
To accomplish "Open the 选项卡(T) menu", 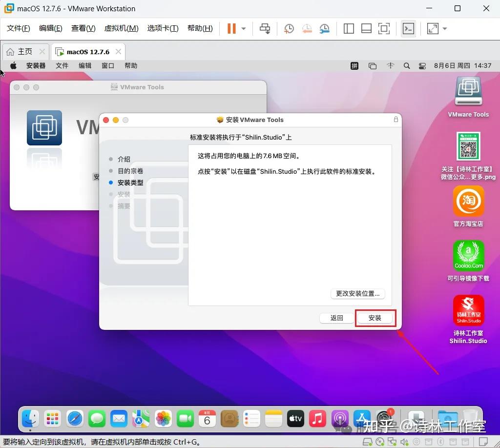I will click(x=163, y=28).
